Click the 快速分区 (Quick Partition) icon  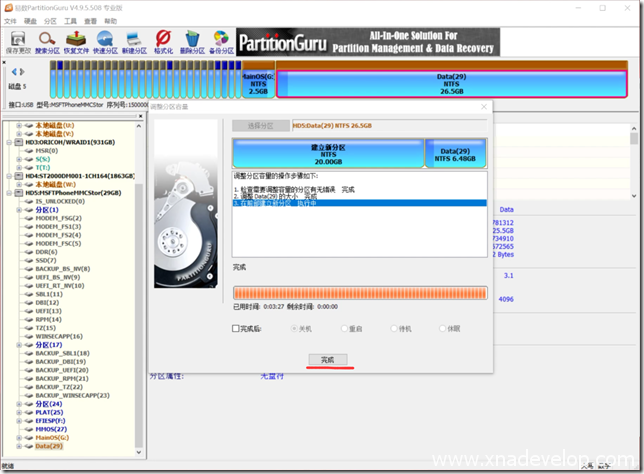(x=105, y=41)
